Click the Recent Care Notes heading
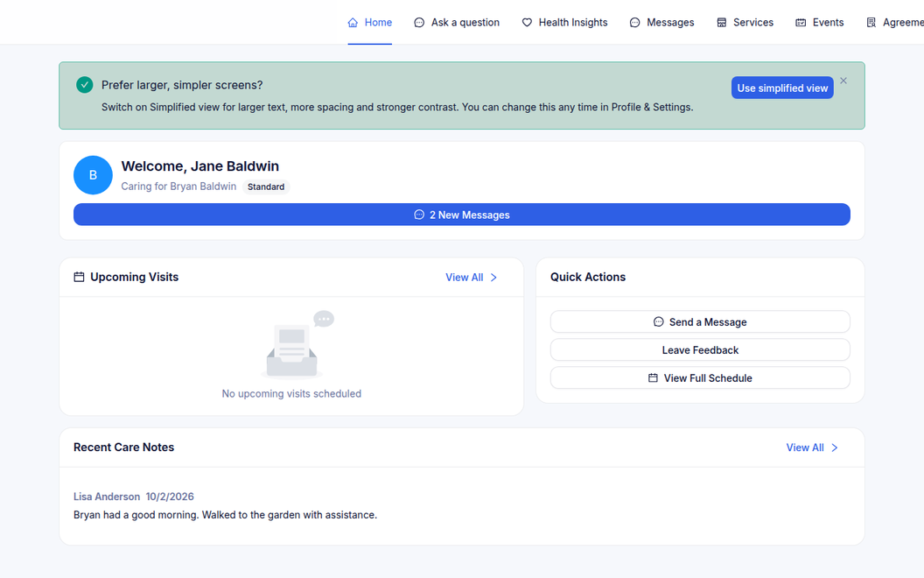 123,447
